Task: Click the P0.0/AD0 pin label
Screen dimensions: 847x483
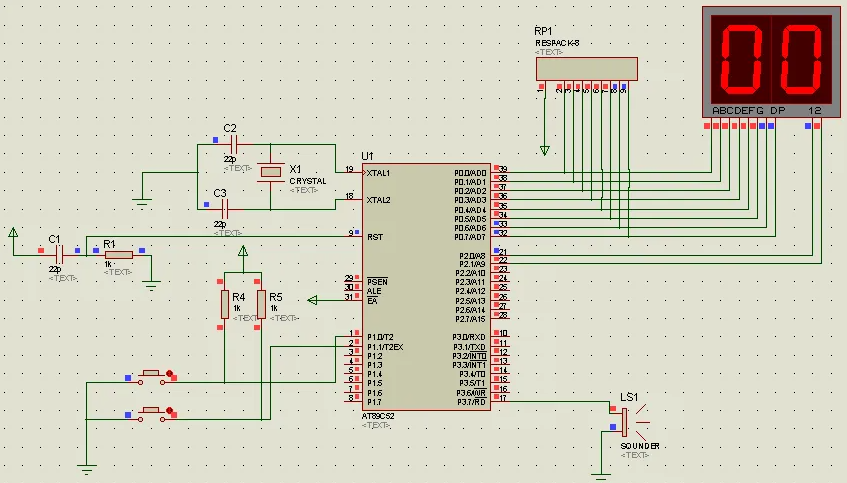Action: 470,173
